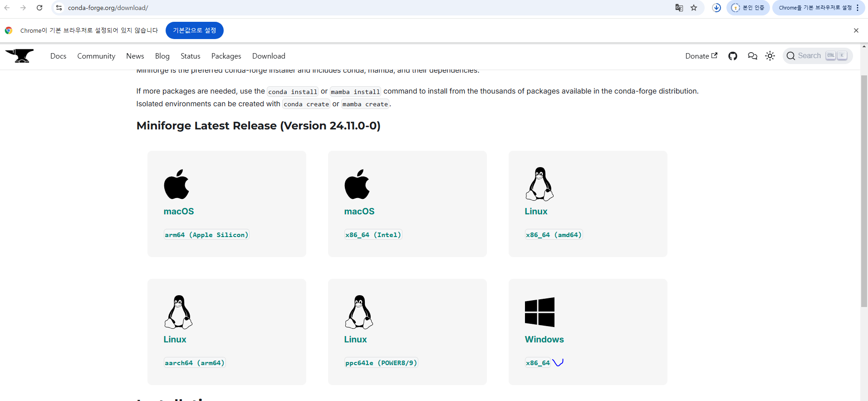Click the Linux heading above ppc64le link
The image size is (868, 401).
coord(355,339)
